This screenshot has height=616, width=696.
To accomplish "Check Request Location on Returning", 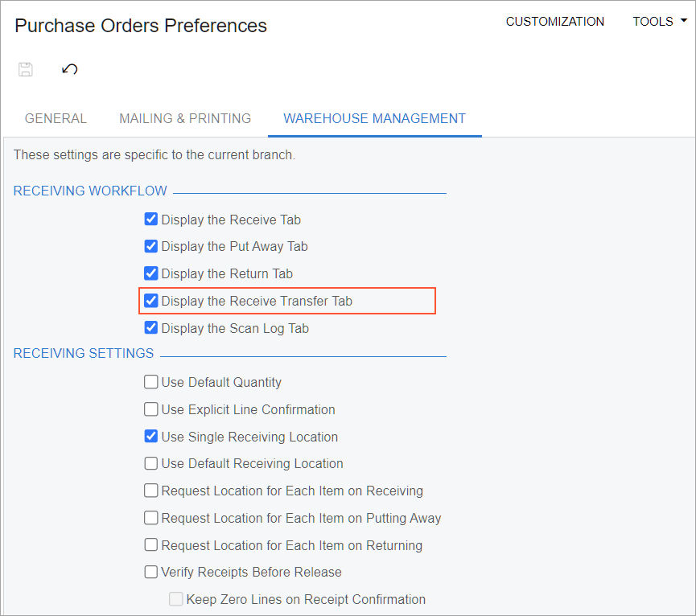I will click(x=151, y=544).
